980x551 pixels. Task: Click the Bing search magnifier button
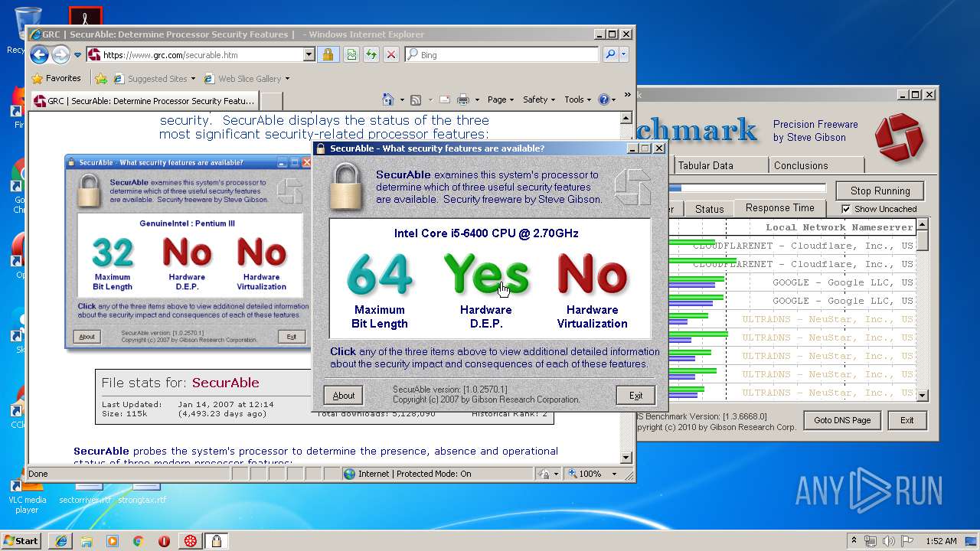[609, 54]
